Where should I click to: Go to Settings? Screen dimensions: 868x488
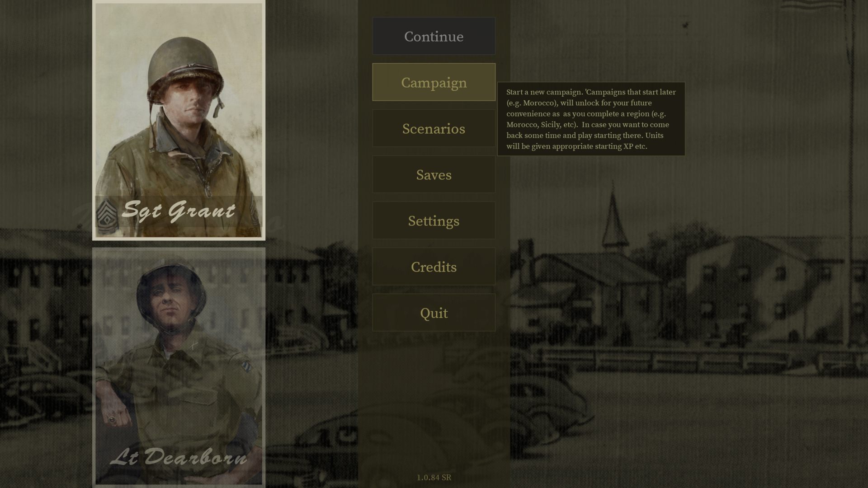[x=434, y=221]
